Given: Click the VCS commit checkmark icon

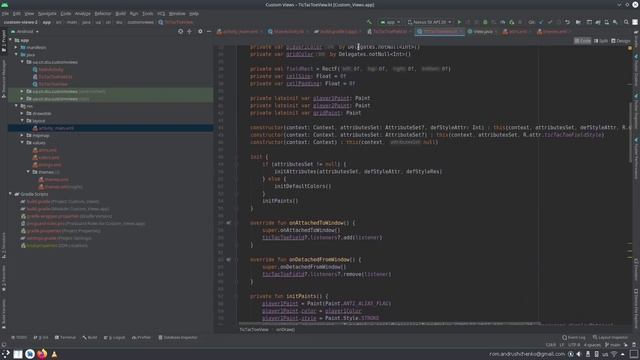Looking at the screenshot, I should [x=550, y=22].
